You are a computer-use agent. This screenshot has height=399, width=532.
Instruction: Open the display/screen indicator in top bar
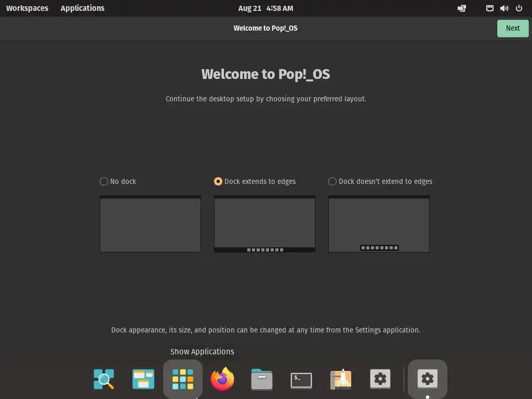pyautogui.click(x=462, y=8)
